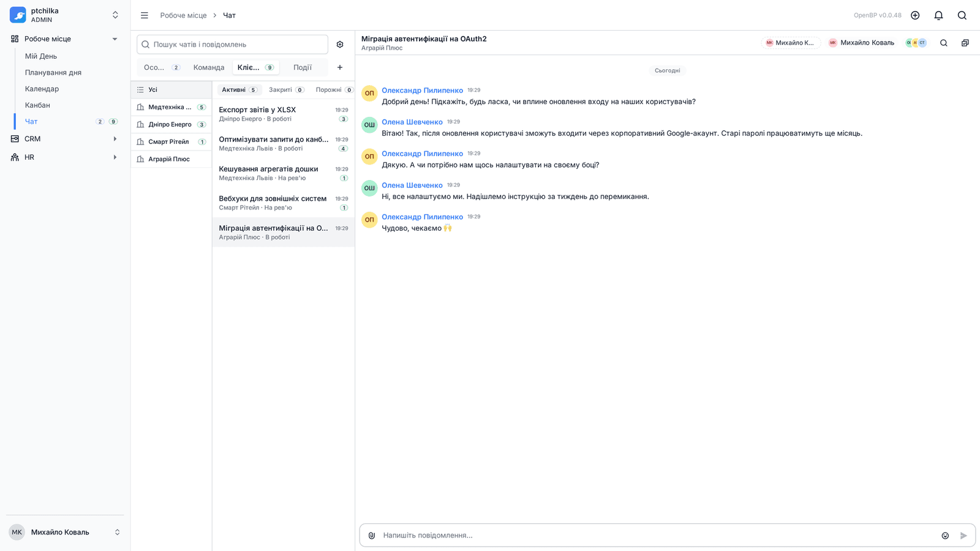
Task: Select the Закриті filter tab
Action: (x=286, y=89)
